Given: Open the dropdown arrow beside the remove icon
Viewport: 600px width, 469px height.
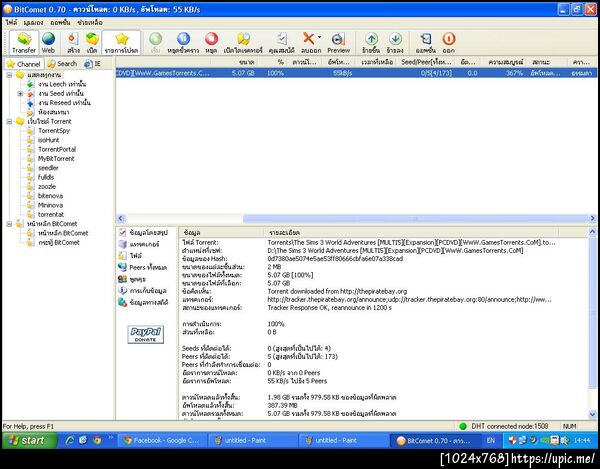Looking at the screenshot, I should [320, 37].
